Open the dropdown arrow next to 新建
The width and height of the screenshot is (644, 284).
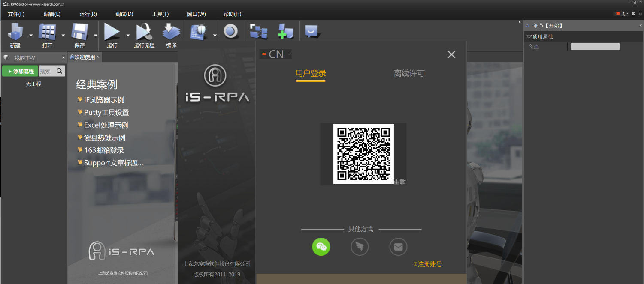coord(30,36)
